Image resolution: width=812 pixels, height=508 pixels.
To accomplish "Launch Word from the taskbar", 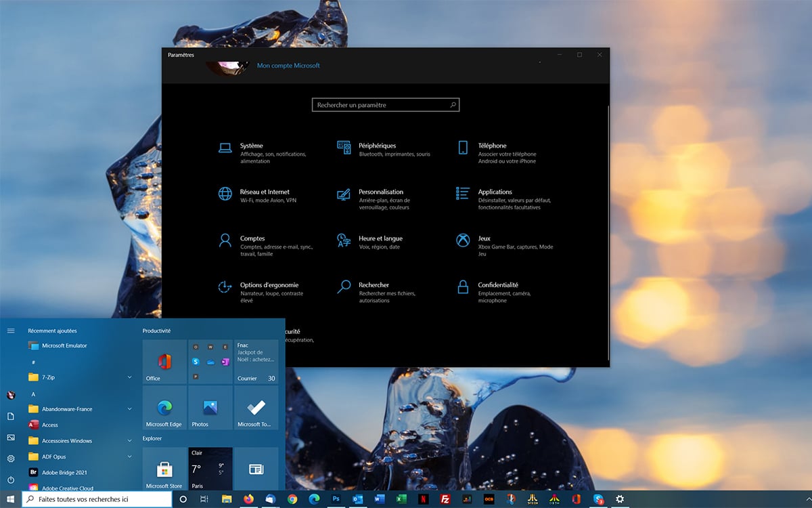I will click(380, 499).
